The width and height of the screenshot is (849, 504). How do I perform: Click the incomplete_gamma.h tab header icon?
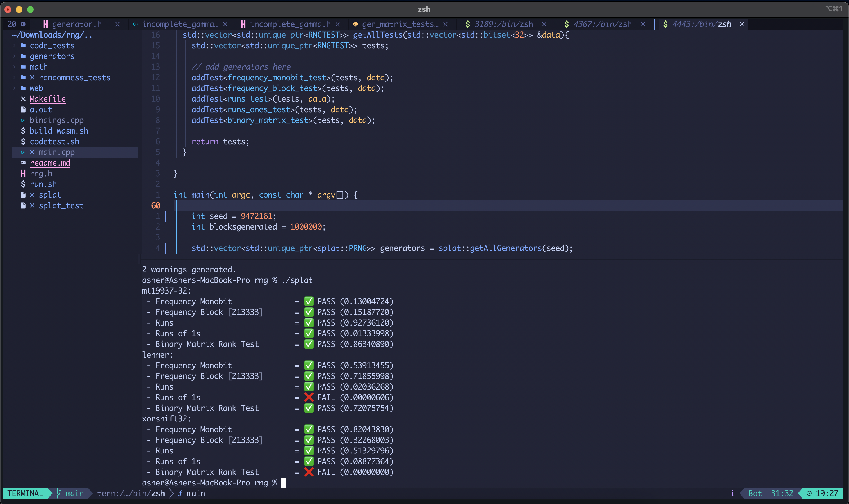243,24
